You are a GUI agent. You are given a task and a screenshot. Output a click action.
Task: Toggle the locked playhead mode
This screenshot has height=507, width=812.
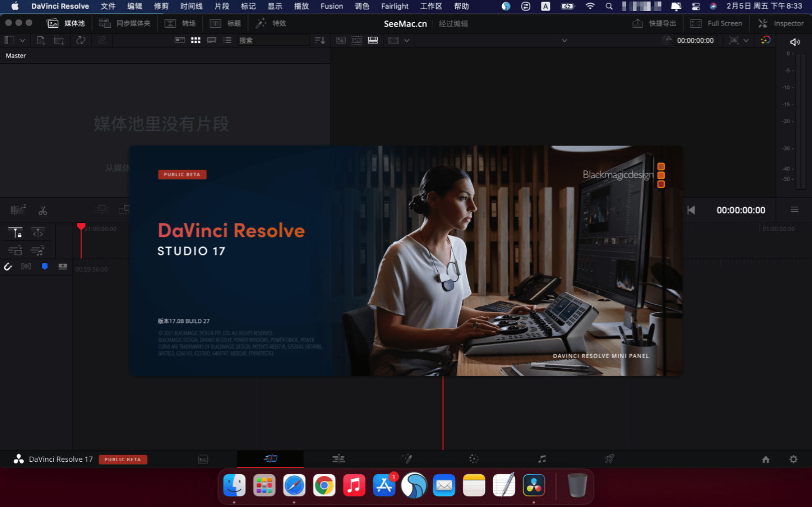click(15, 232)
